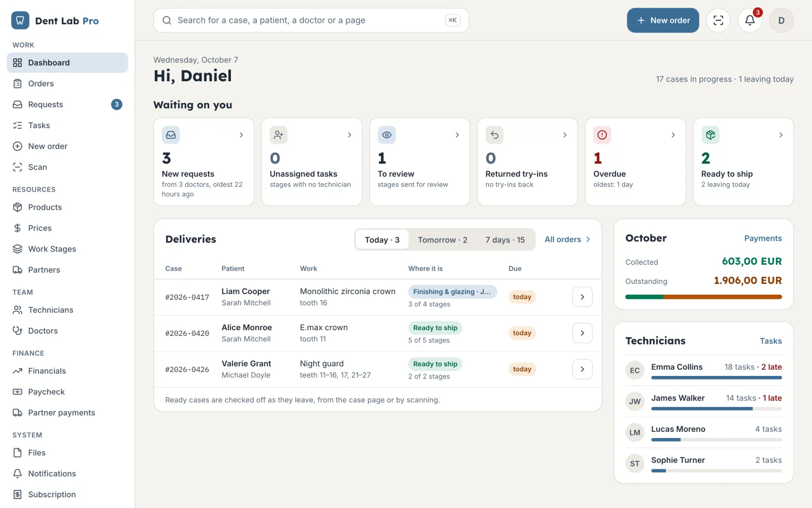Open Partner payments page
The image size is (812, 508).
(67, 412)
